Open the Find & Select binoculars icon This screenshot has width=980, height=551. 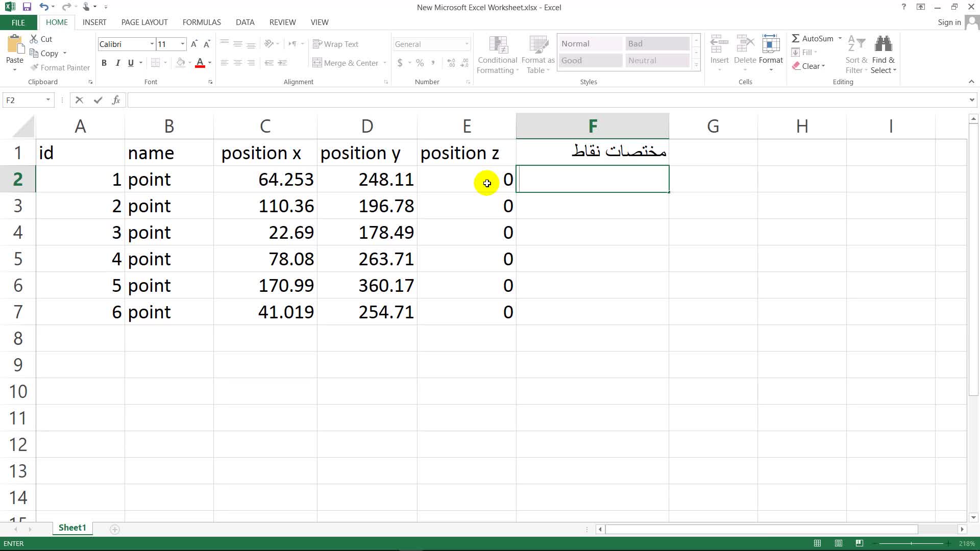click(883, 45)
